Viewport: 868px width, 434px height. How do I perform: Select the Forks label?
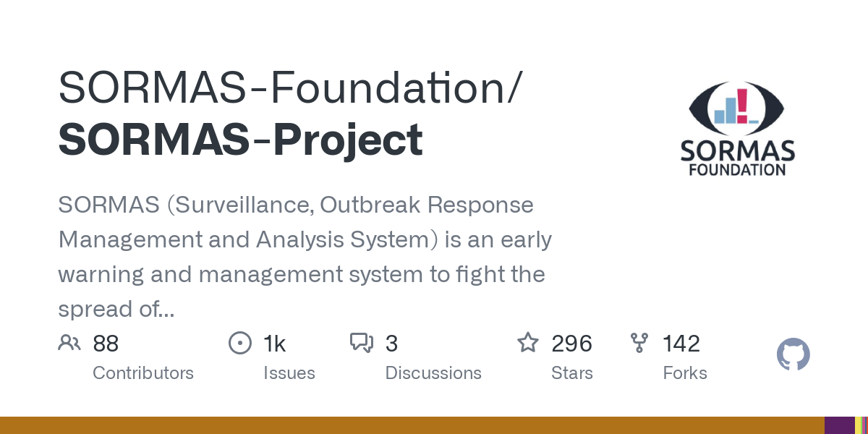click(x=685, y=373)
